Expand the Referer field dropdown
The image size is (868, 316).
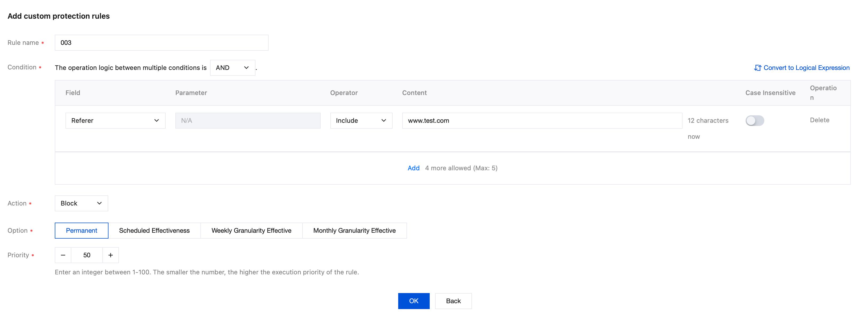pos(115,120)
